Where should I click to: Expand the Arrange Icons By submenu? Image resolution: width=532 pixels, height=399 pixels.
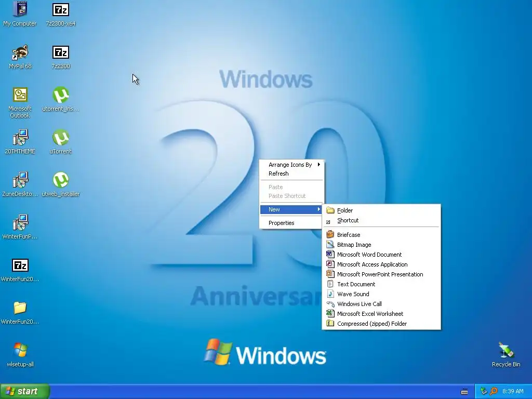pos(291,165)
